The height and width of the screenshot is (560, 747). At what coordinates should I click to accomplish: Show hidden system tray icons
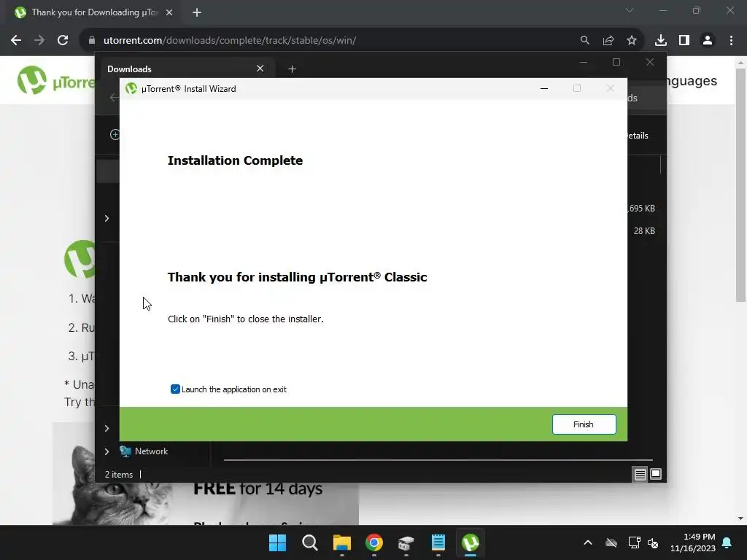pos(588,542)
